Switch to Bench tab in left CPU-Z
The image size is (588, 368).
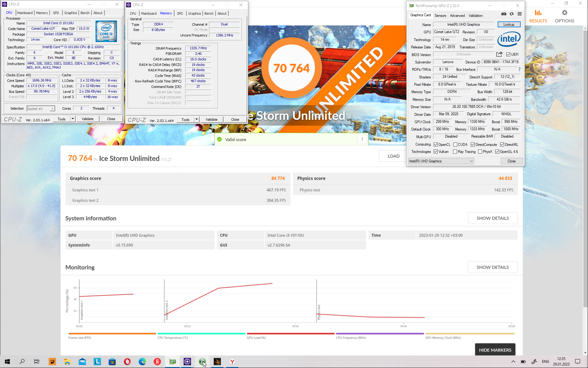[85, 13]
